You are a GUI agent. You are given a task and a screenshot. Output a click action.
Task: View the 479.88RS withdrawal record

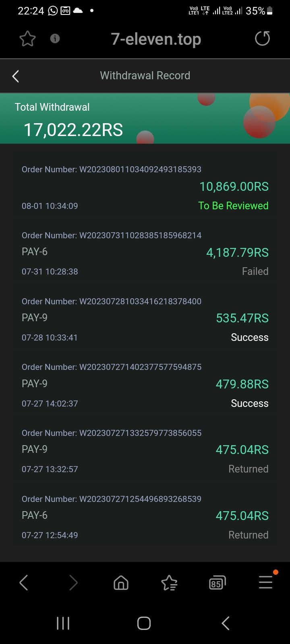145,385
